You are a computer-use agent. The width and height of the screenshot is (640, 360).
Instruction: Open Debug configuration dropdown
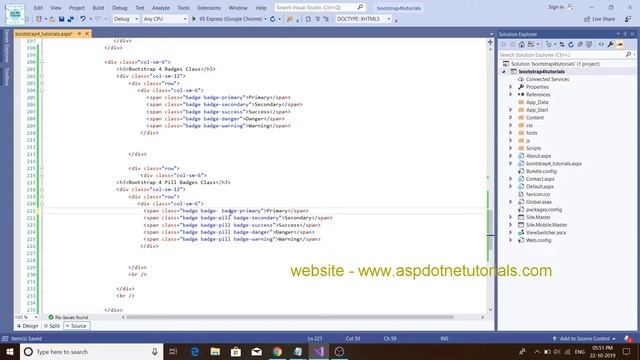point(126,19)
